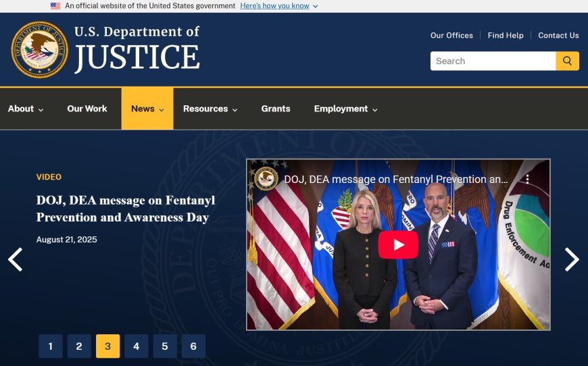
Task: Select carousel slide 2
Action: coord(79,346)
